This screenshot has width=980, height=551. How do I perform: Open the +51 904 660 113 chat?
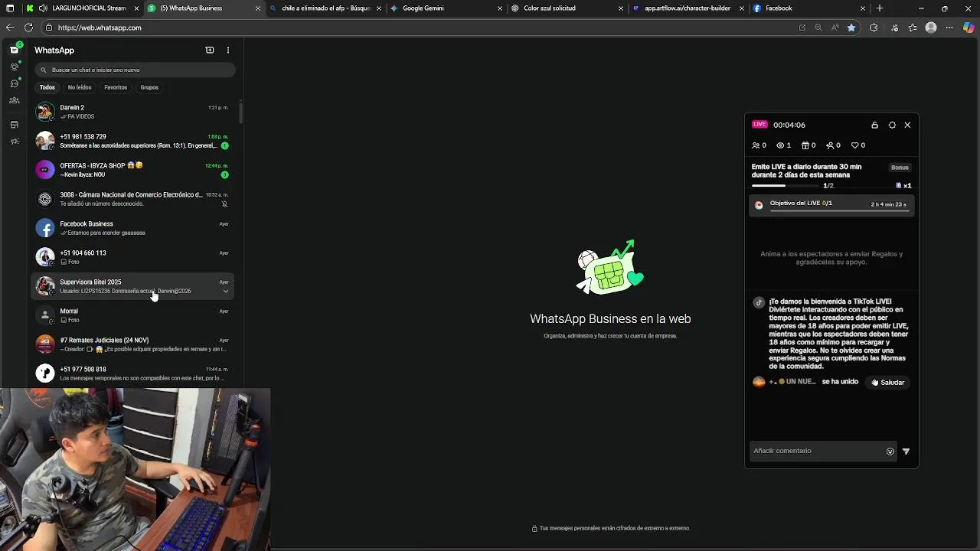(x=133, y=257)
